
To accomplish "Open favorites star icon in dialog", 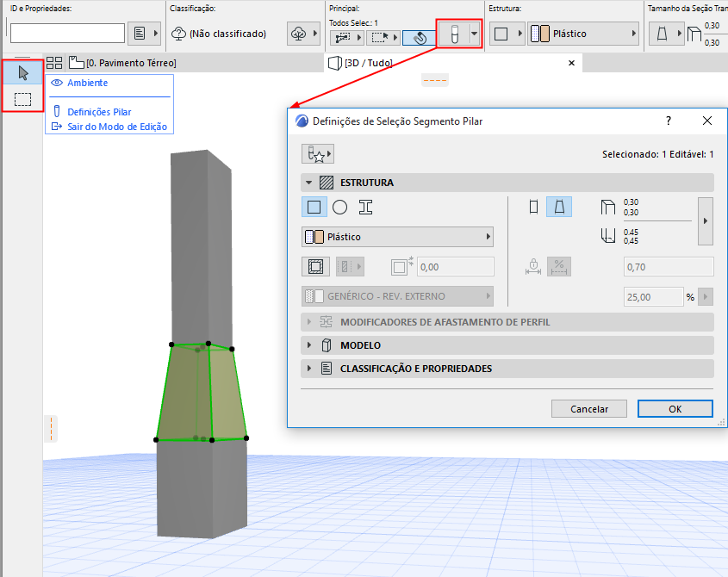I will (318, 153).
